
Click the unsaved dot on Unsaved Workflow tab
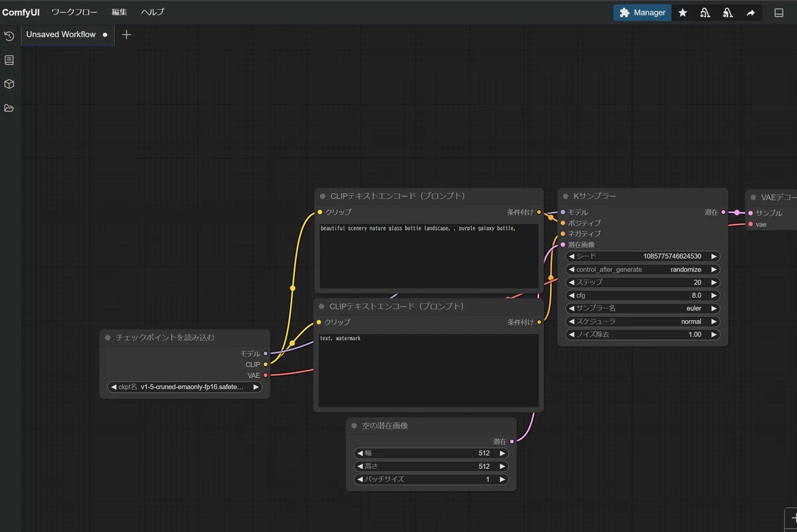[x=105, y=35]
